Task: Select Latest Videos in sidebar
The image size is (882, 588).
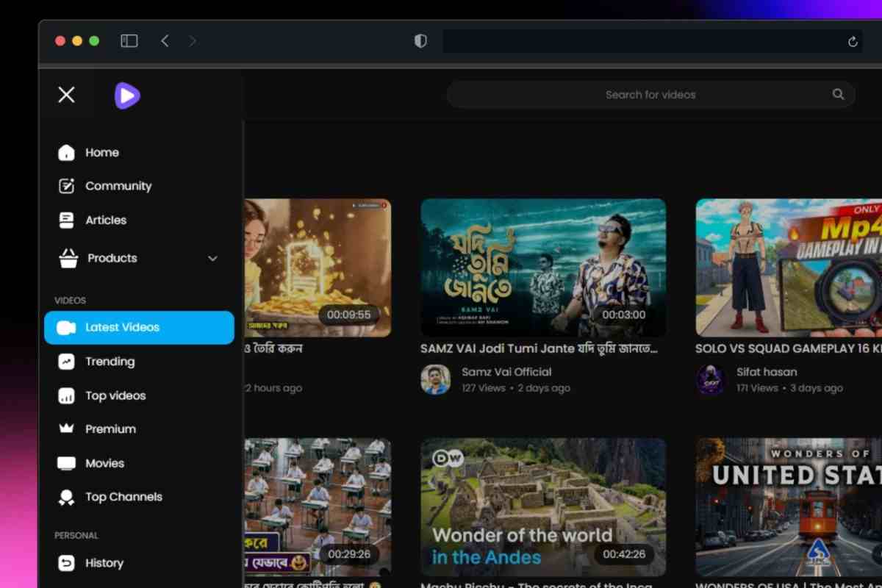Action: click(x=139, y=328)
